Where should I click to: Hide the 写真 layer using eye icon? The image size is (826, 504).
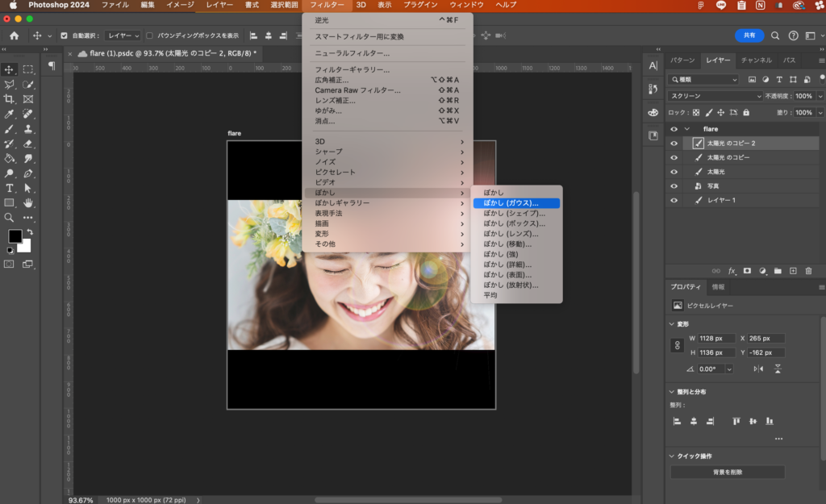pyautogui.click(x=674, y=185)
